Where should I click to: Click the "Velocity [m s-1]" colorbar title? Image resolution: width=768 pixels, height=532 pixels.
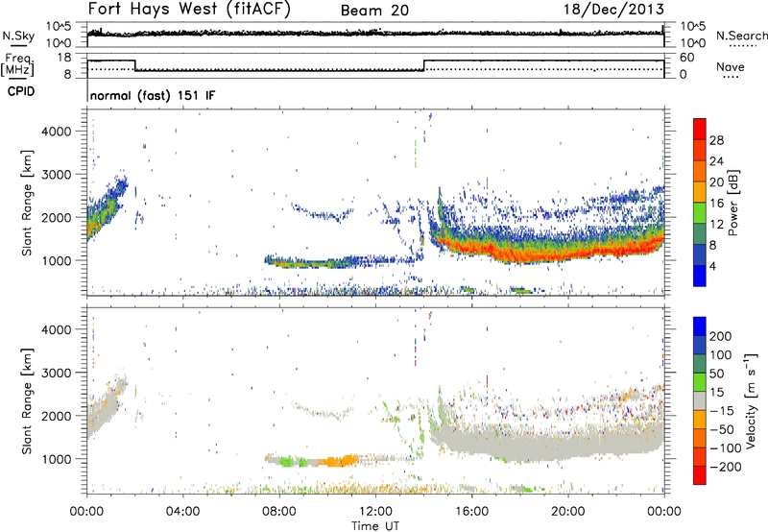coord(751,401)
